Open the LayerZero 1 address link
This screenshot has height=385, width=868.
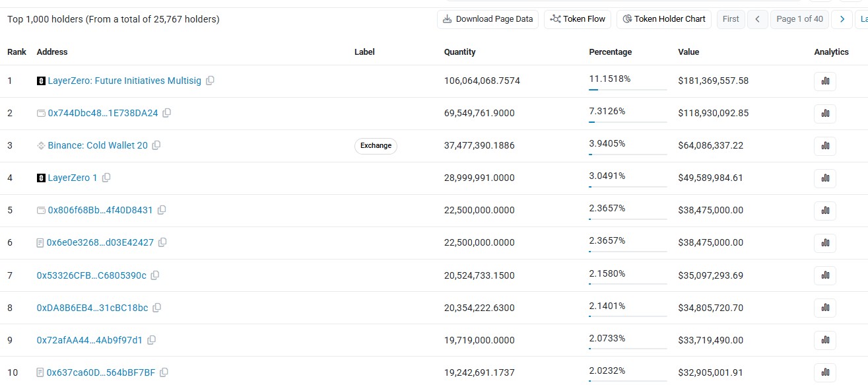[73, 178]
